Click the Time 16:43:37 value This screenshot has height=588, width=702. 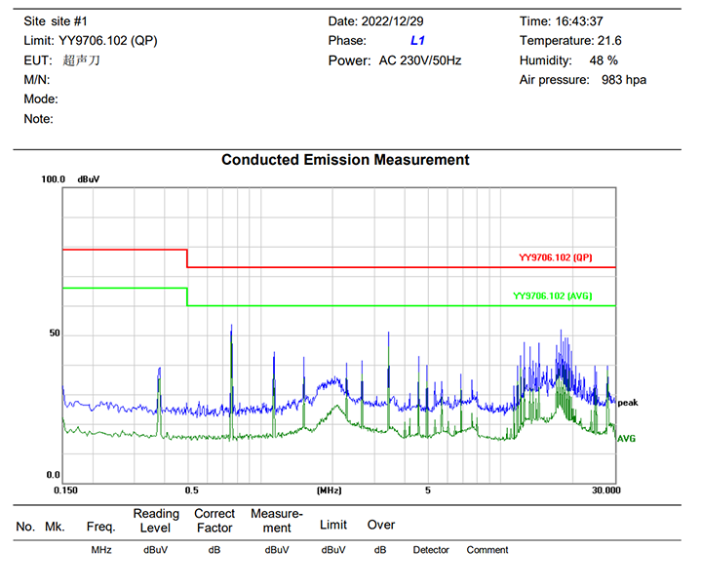coord(575,21)
